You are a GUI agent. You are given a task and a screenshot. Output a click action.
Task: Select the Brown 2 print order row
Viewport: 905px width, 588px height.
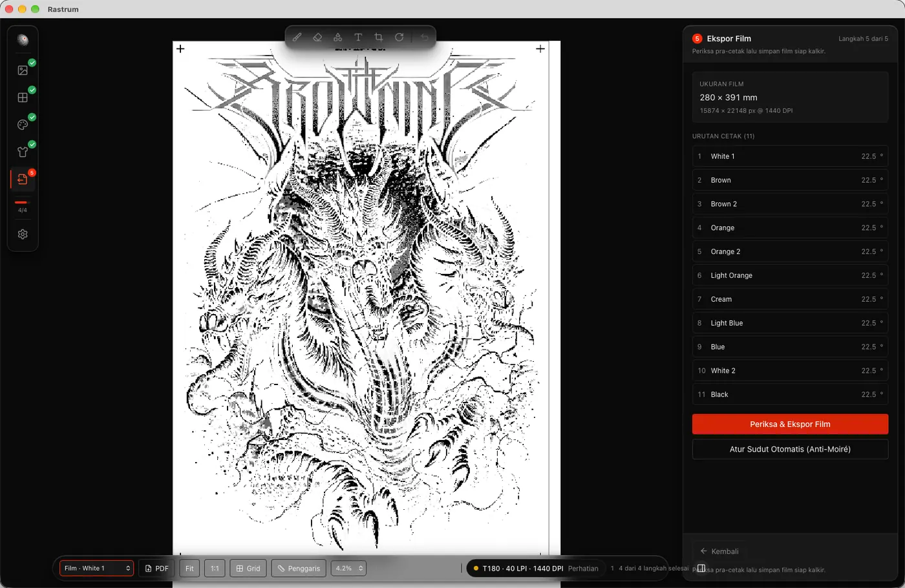tap(790, 204)
